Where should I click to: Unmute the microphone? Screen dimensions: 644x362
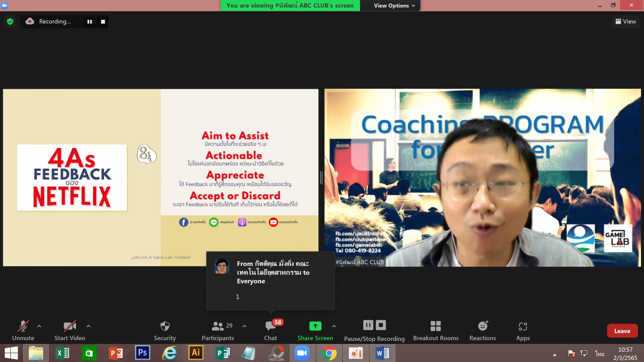tap(23, 331)
